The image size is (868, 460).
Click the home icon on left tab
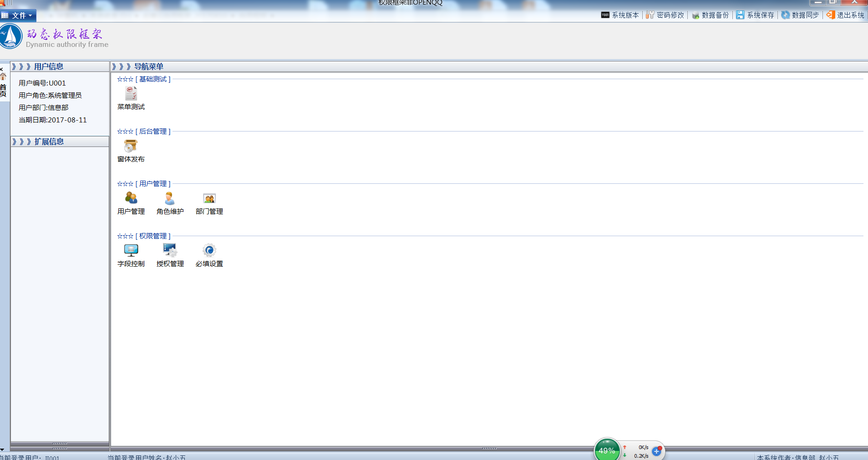coord(3,76)
